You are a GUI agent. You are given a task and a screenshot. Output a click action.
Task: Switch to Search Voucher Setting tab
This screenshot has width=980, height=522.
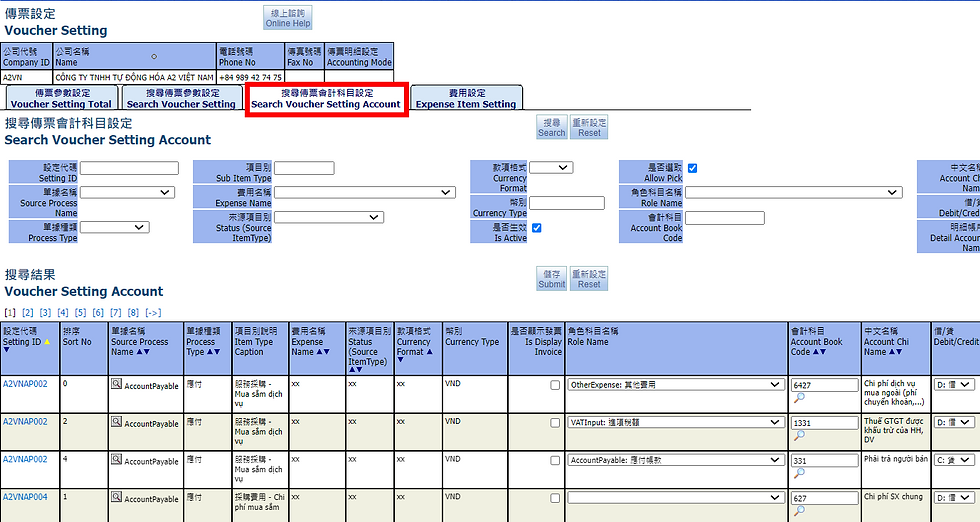coord(182,98)
